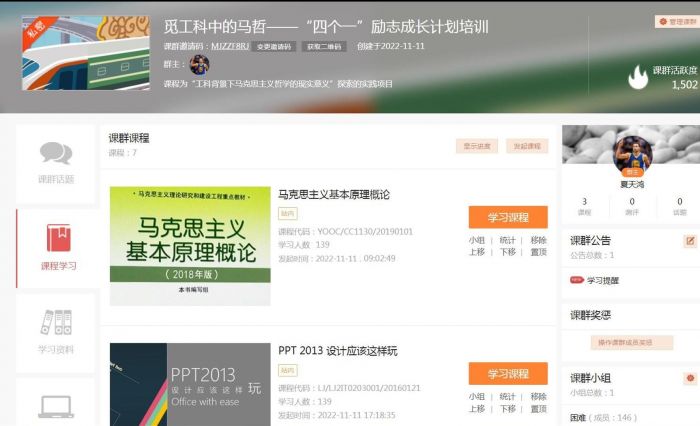Click the laptop icon in the sidebar
The width and height of the screenshot is (700, 426).
coord(56,406)
